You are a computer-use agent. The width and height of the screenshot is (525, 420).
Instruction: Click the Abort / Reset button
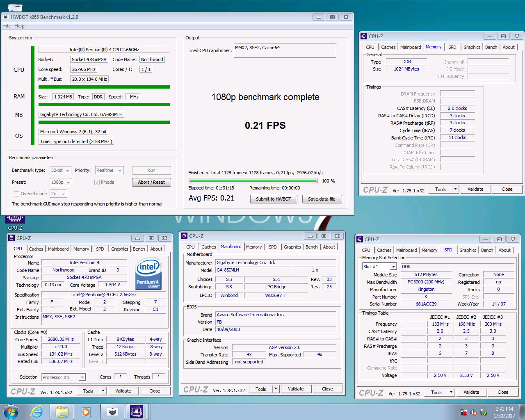coord(151,182)
